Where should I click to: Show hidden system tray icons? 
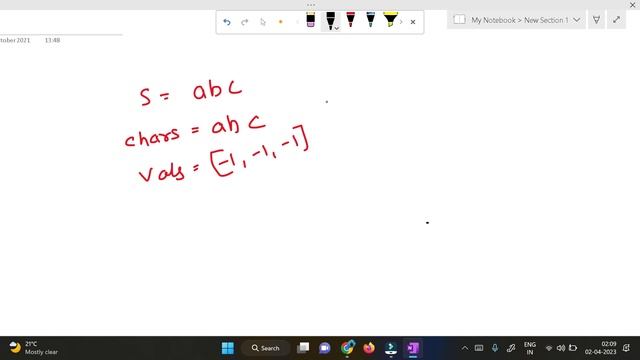tap(465, 348)
